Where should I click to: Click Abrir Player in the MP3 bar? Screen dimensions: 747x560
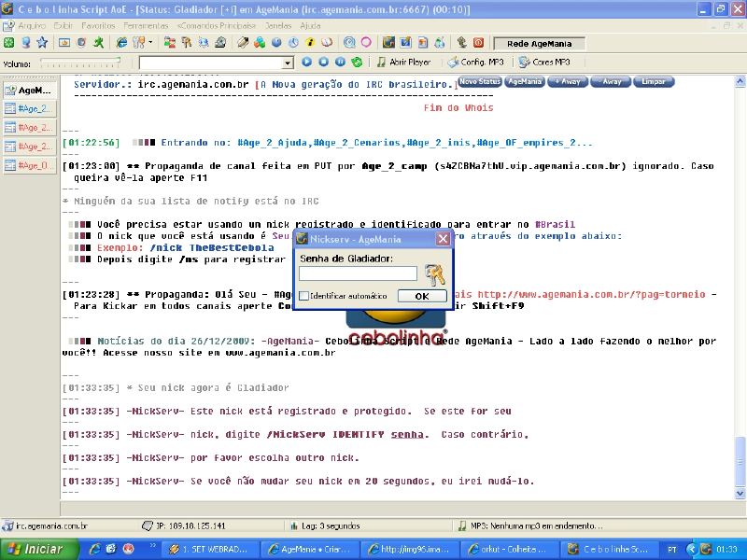click(x=403, y=62)
